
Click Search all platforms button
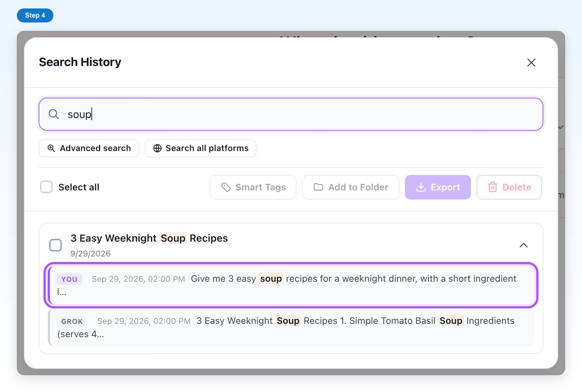click(201, 148)
